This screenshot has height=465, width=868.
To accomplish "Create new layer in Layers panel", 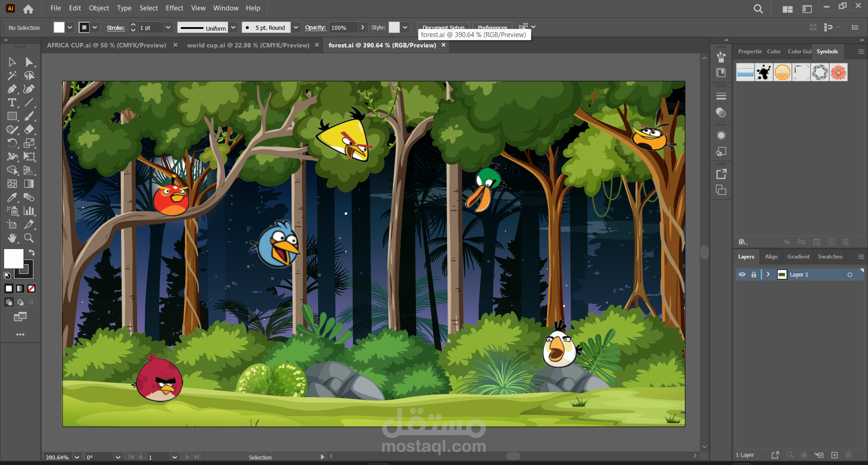I will coord(835,455).
